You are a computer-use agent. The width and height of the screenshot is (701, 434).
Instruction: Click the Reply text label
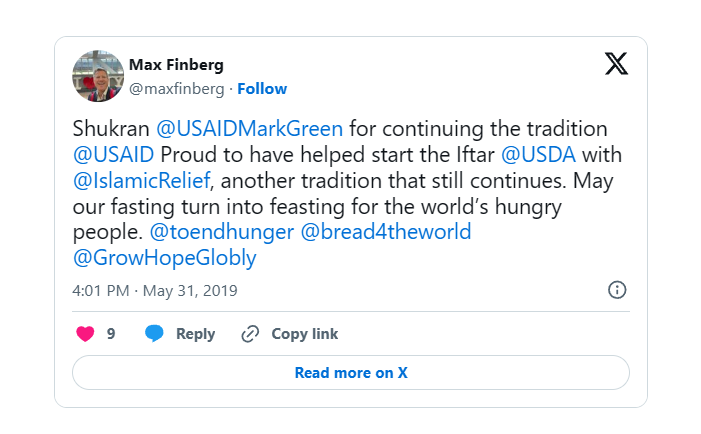[x=195, y=334]
